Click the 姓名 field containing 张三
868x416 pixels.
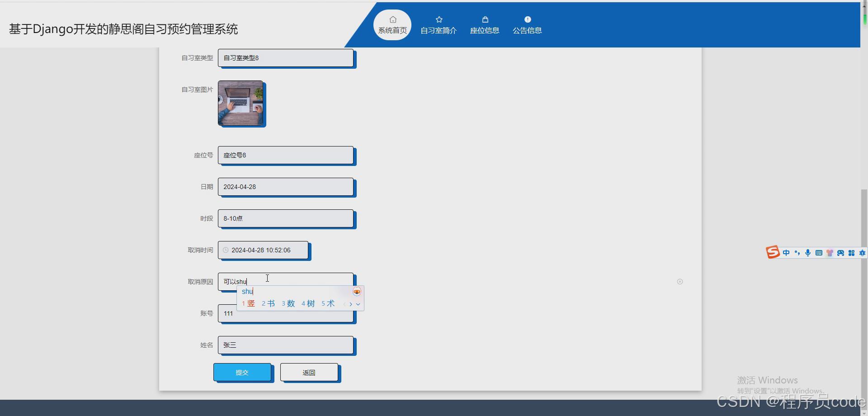pyautogui.click(x=286, y=345)
